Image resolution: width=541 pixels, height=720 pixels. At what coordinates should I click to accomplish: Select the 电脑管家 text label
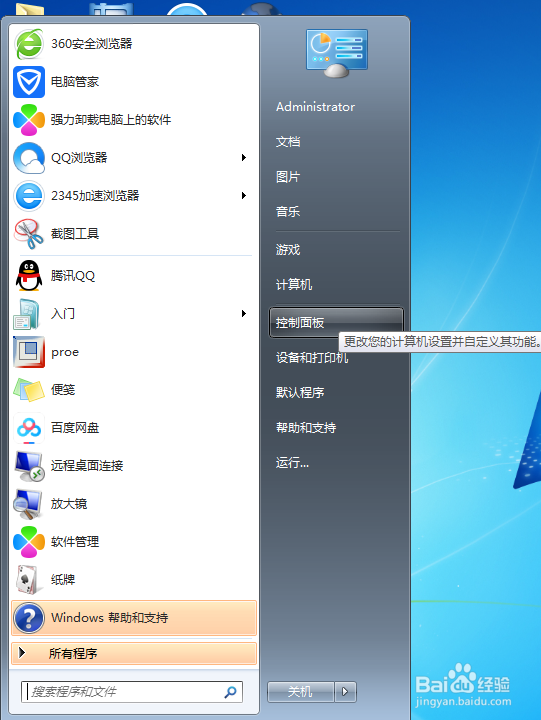tap(75, 82)
